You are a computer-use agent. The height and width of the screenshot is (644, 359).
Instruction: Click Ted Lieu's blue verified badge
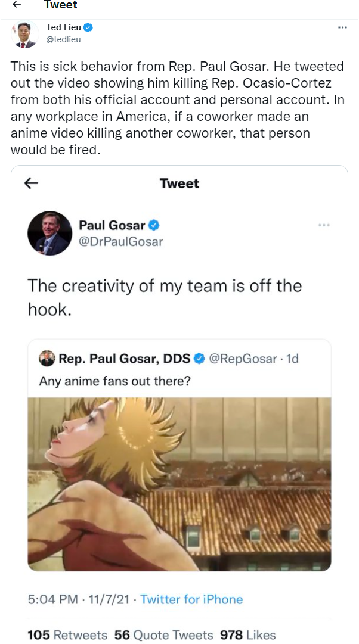click(x=88, y=27)
